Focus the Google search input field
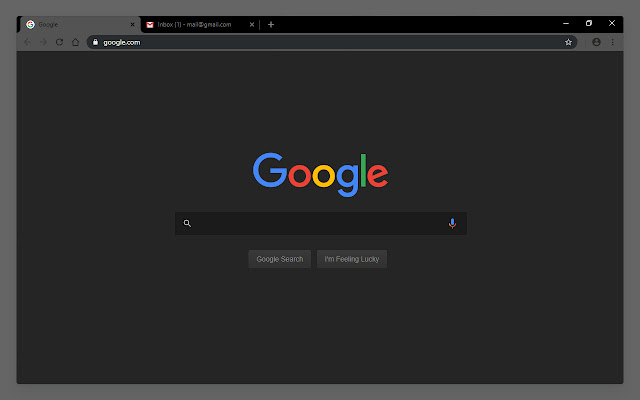The height and width of the screenshot is (400, 640). 321,223
